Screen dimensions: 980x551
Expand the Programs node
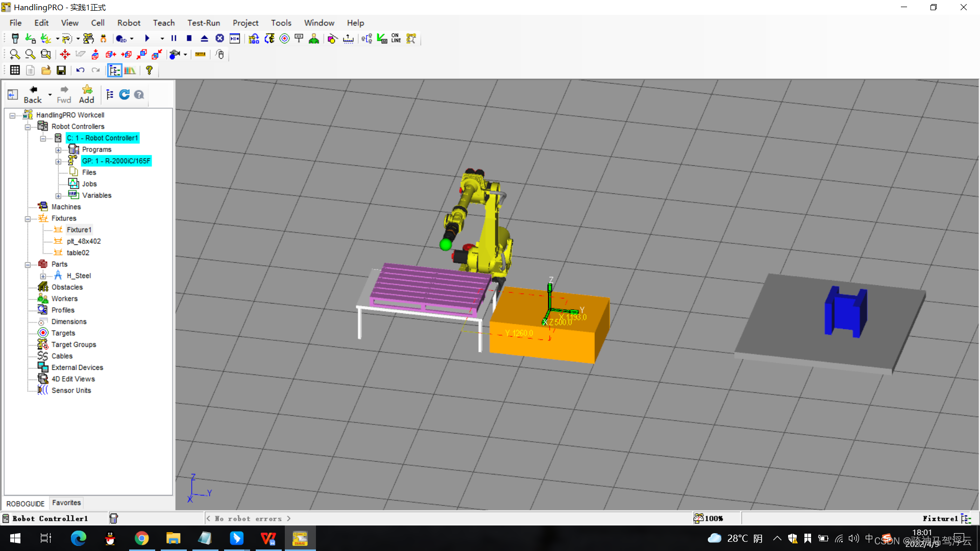point(58,150)
